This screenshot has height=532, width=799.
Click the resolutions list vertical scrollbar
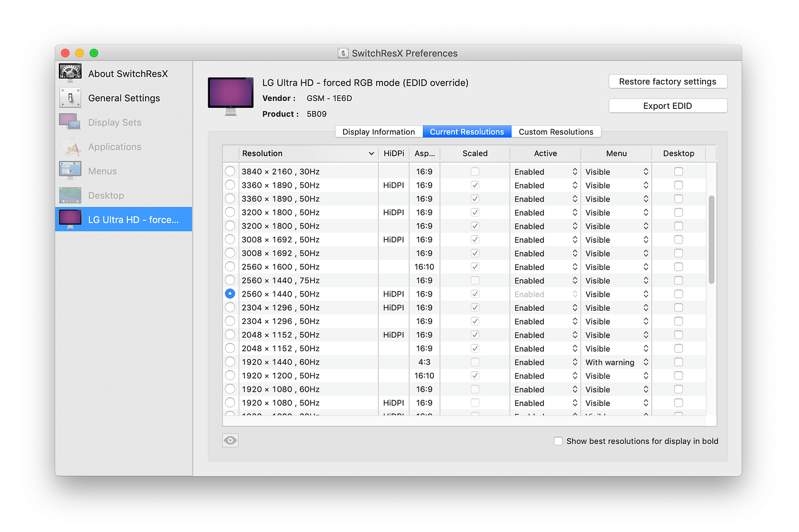(x=712, y=239)
